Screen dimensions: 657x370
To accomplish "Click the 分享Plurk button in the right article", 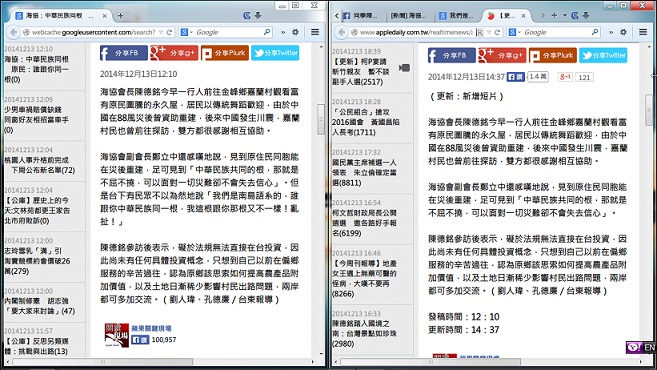I will pyautogui.click(x=553, y=55).
